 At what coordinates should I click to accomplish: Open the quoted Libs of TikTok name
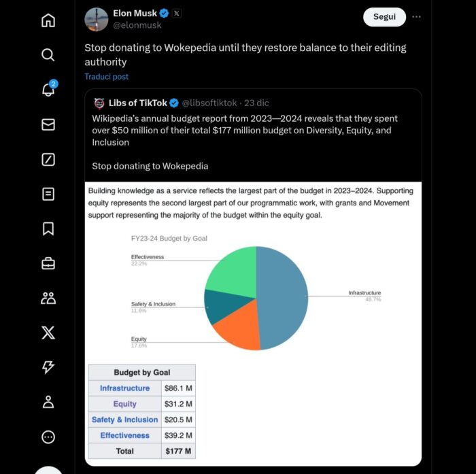(x=137, y=103)
